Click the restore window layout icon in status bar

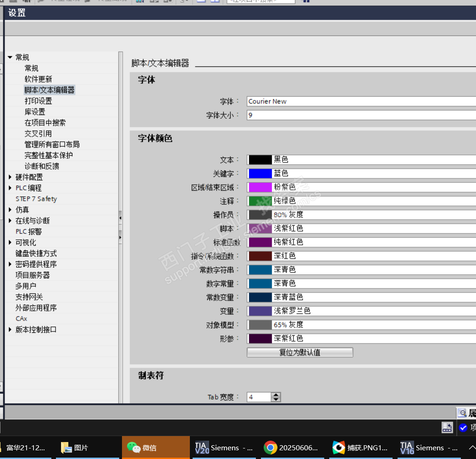click(447, 427)
